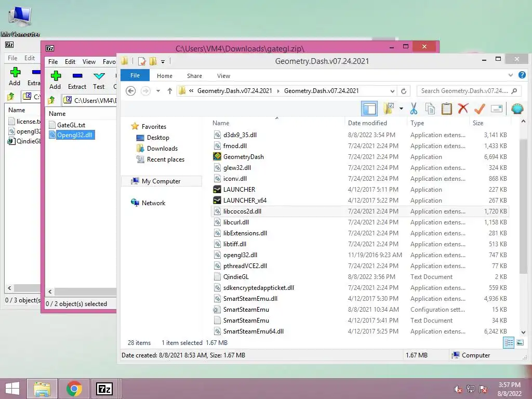
Task: Click the red X Delete icon
Action: coord(463,109)
